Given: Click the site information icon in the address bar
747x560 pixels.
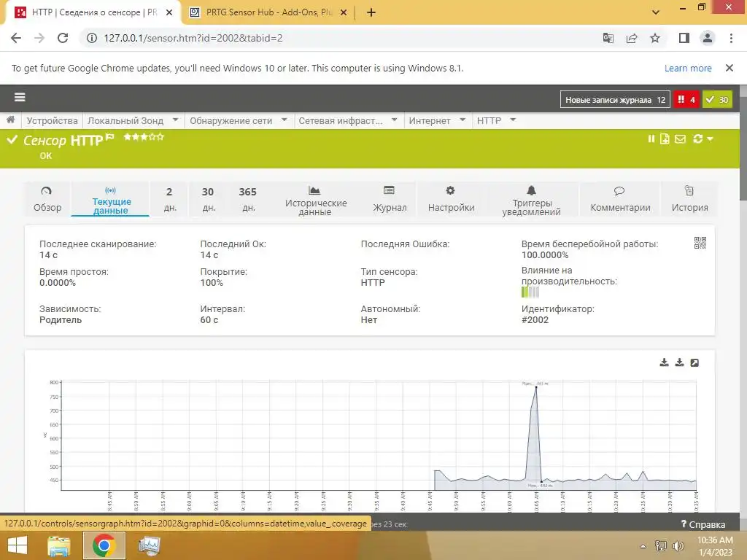Looking at the screenshot, I should point(91,38).
